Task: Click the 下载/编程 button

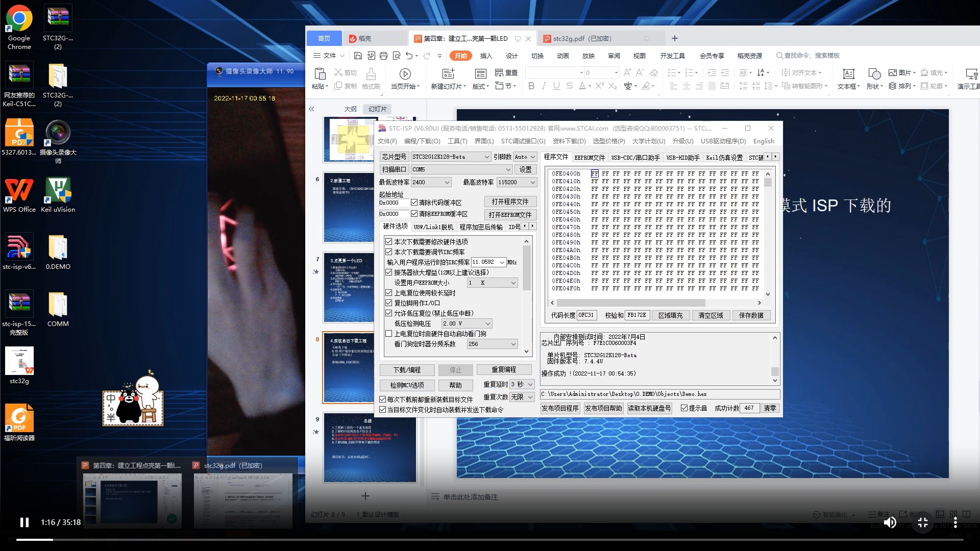Action: [x=407, y=370]
